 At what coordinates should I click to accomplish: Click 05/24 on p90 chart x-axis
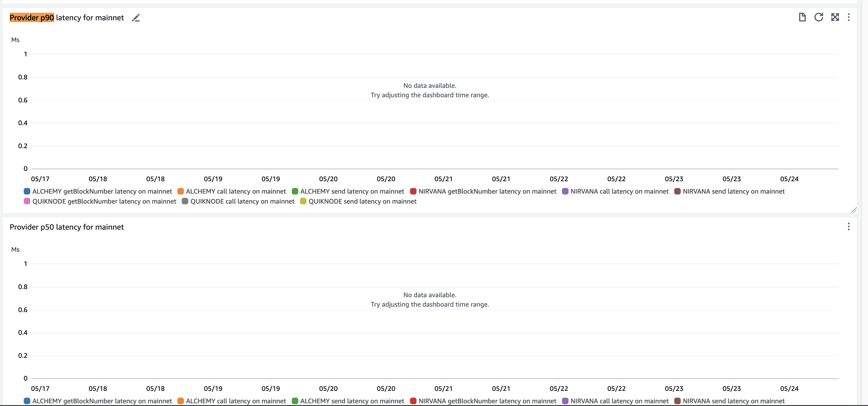(789, 179)
